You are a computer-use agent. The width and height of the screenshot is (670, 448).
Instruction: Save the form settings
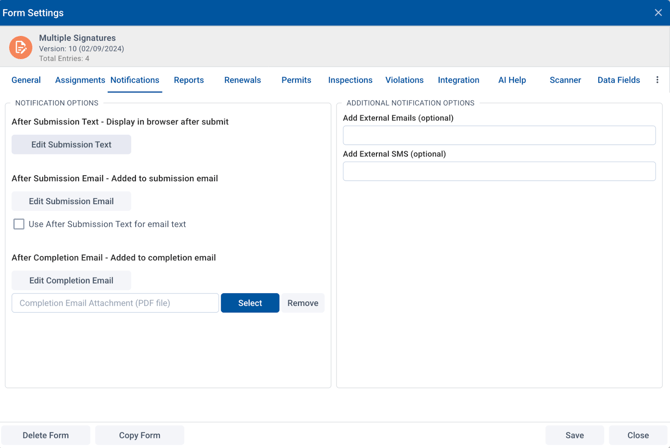[x=574, y=435]
